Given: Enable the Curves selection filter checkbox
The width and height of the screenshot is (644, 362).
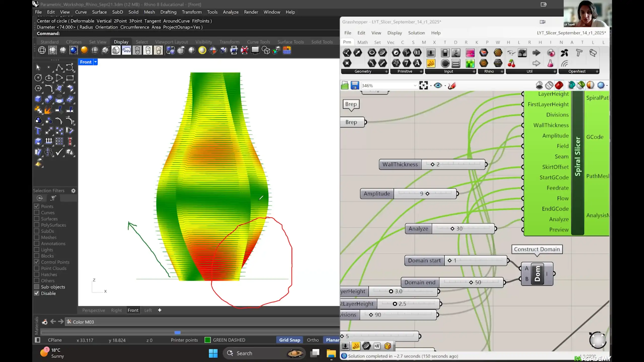Looking at the screenshot, I should coord(37,213).
